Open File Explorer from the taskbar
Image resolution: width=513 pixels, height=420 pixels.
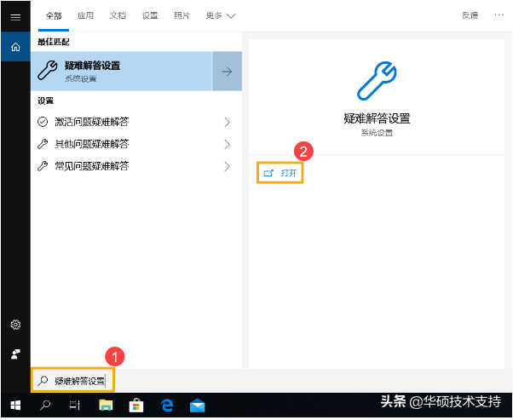click(106, 405)
